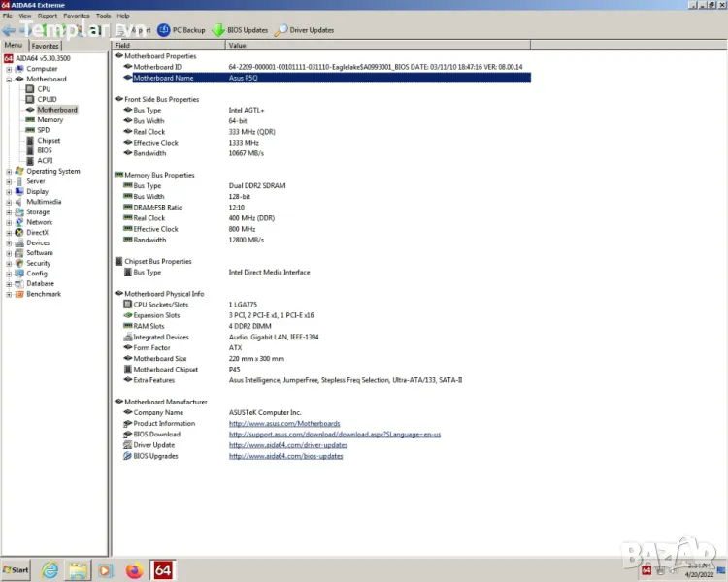Select the SPD item in the tree
Image resolution: width=728 pixels, height=582 pixels.
[43, 130]
